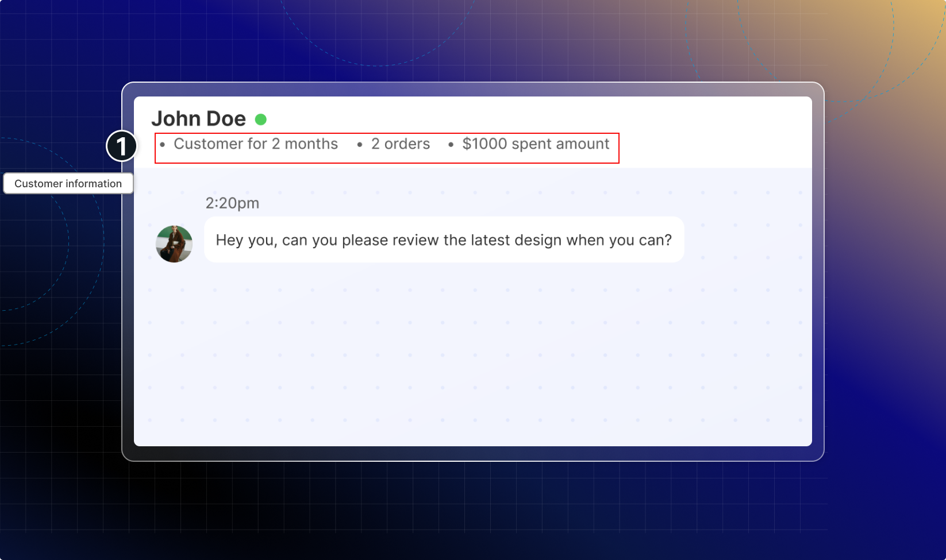Select the "Customer information" label
The height and width of the screenshot is (560, 946).
tap(68, 184)
